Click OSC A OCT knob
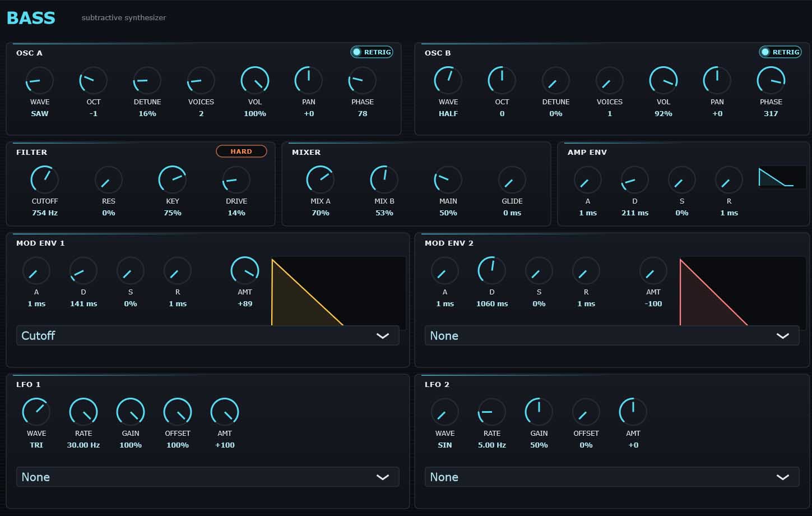 (x=94, y=81)
